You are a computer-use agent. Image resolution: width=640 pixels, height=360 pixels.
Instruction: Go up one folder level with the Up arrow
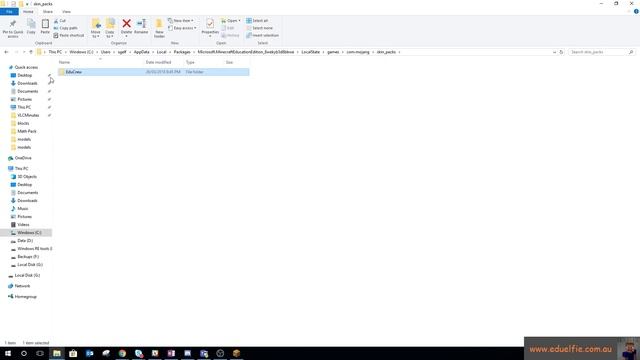point(31,52)
